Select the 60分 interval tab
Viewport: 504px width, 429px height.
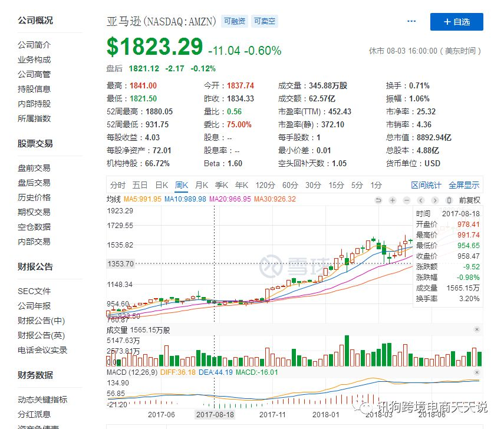[290, 185]
